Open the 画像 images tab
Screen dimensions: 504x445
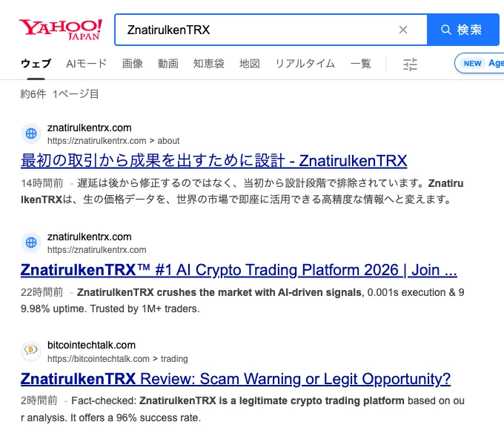pyautogui.click(x=133, y=64)
